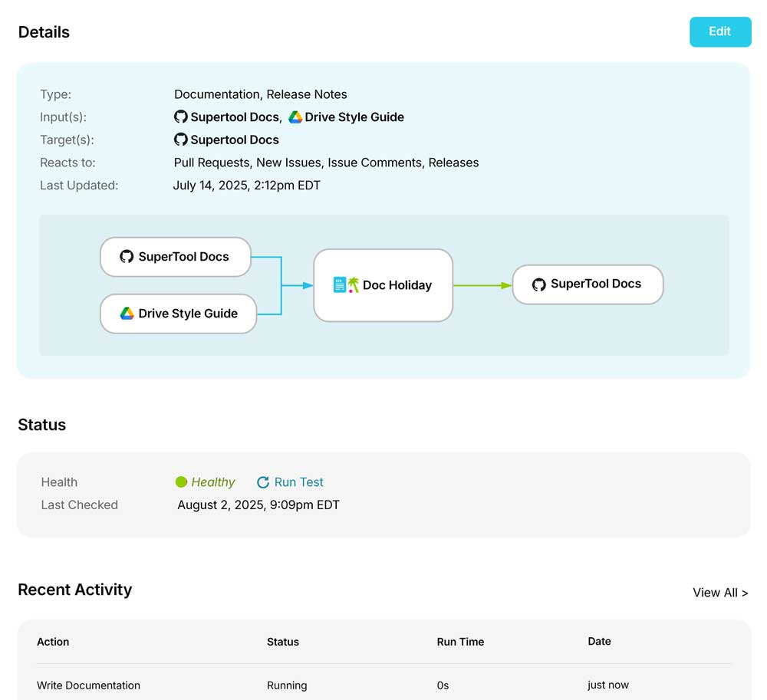Click the Recent Activity heading
The height and width of the screenshot is (700, 767).
click(x=75, y=590)
